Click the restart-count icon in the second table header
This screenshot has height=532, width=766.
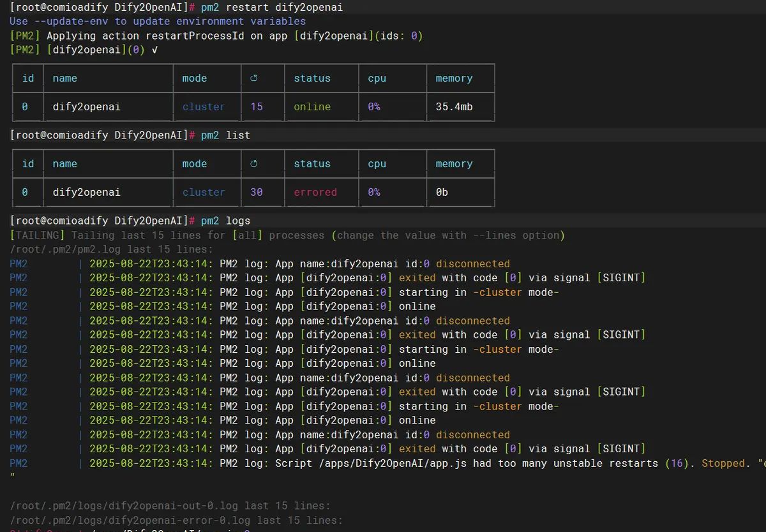(253, 164)
